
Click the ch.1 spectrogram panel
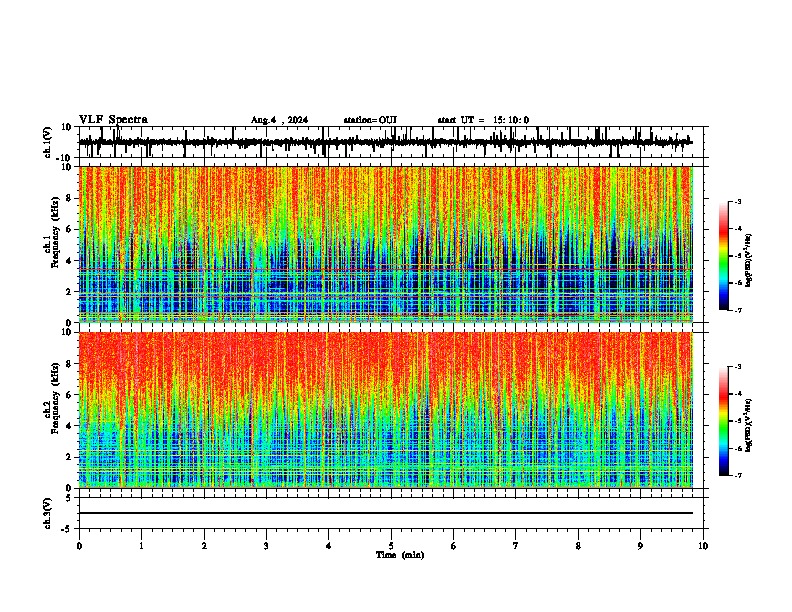[385, 244]
